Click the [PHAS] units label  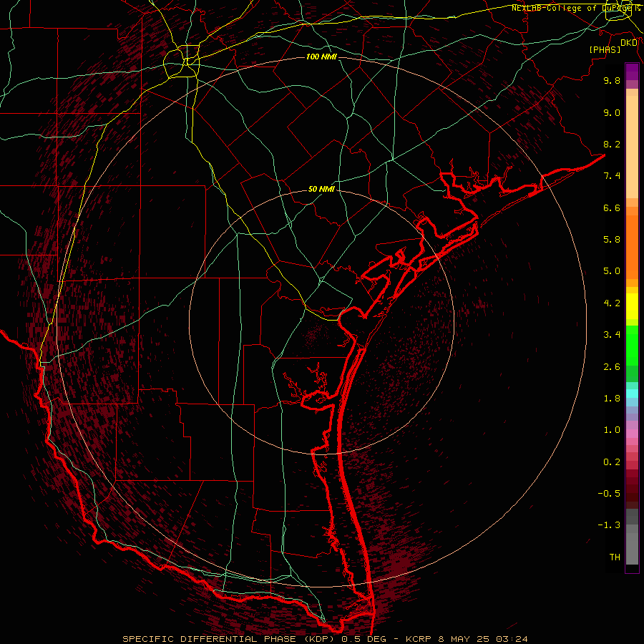605,49
